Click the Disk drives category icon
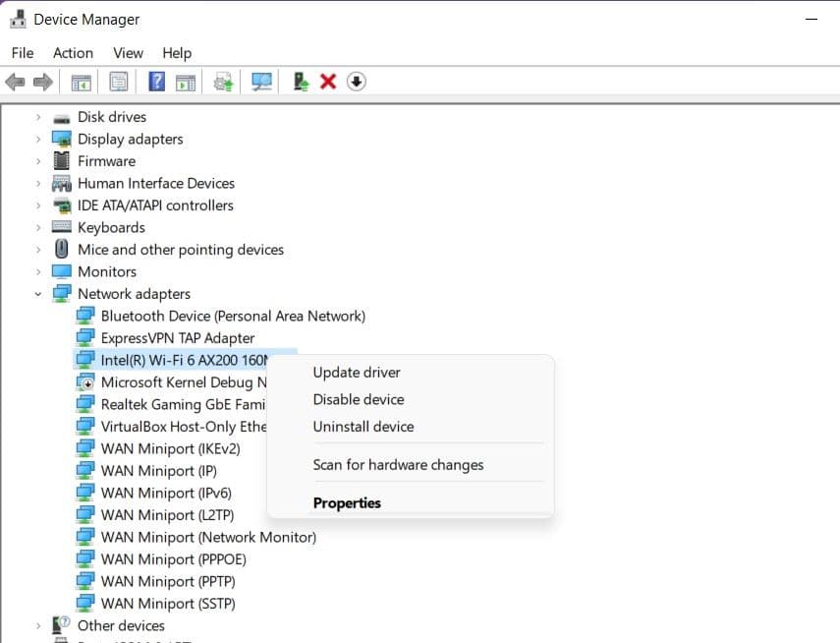Screen dimensions: 840x643 pyautogui.click(x=62, y=118)
